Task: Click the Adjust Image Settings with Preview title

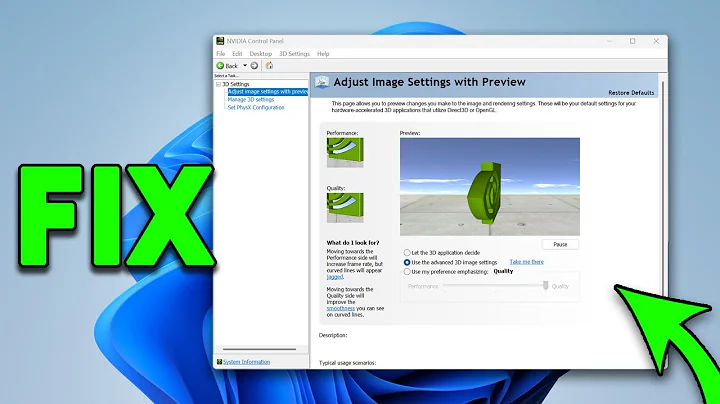Action: (429, 82)
